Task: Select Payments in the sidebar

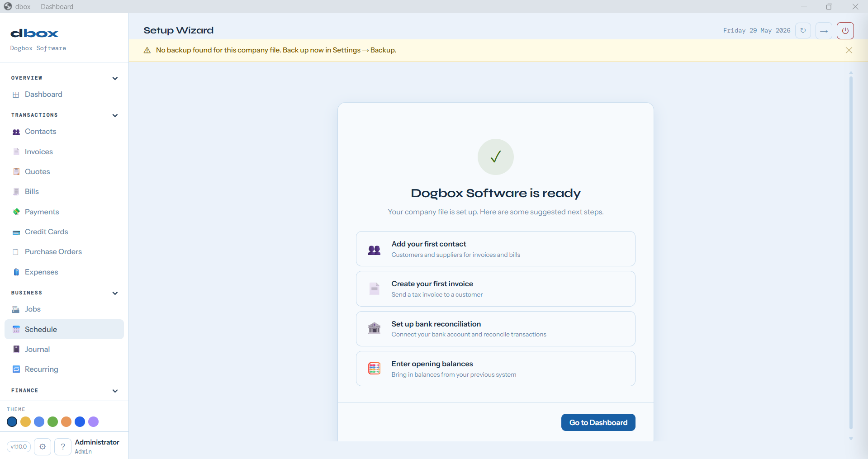Action: [64, 212]
